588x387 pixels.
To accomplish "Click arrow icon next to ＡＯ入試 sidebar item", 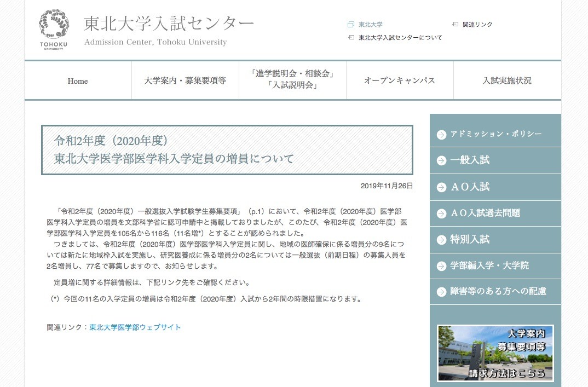I will pyautogui.click(x=442, y=187).
